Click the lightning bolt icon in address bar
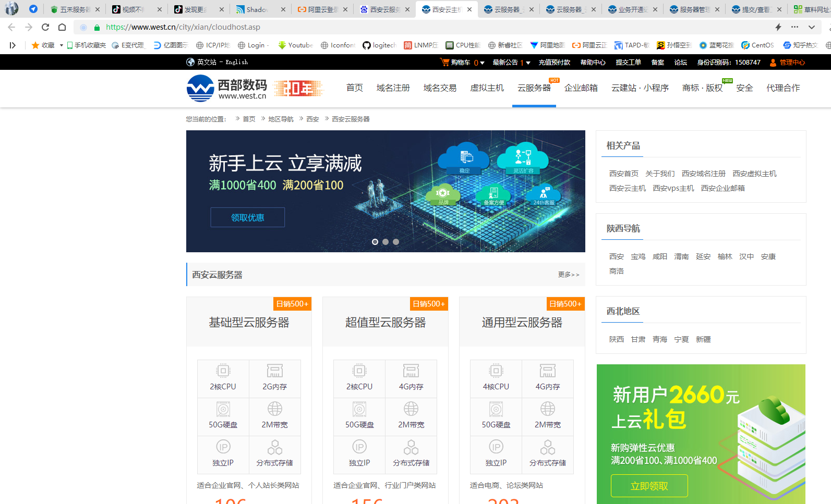This screenshot has height=504, width=831. click(x=778, y=27)
